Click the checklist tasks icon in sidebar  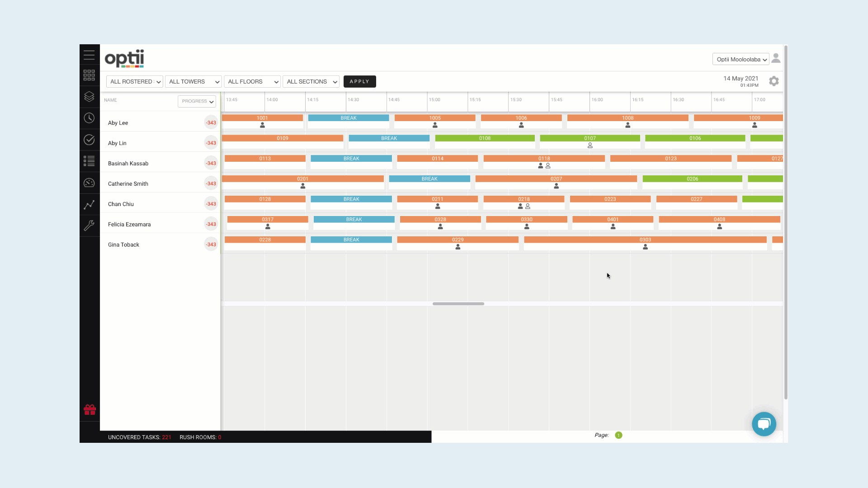pos(90,160)
